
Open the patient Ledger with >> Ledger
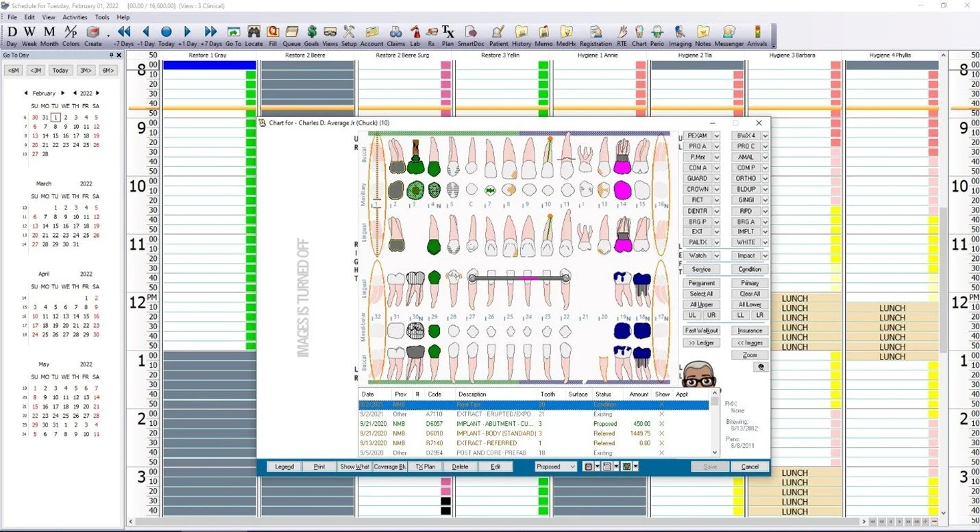700,342
